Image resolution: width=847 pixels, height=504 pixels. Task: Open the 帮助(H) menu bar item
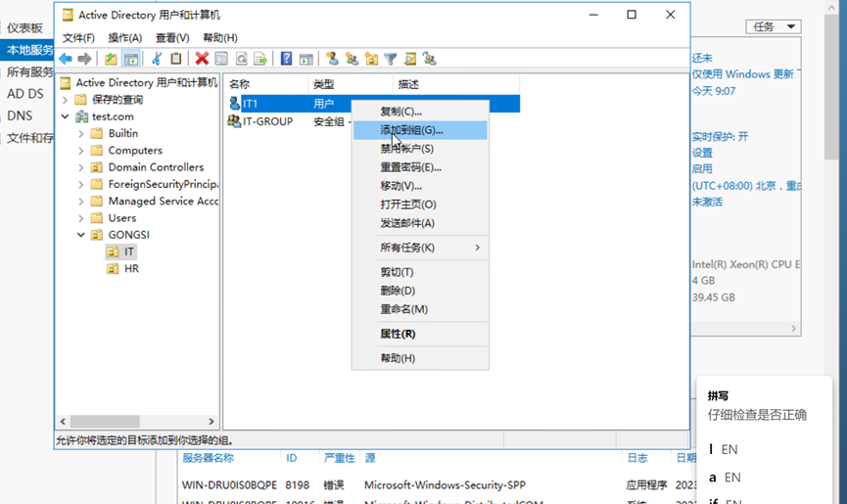tap(220, 38)
